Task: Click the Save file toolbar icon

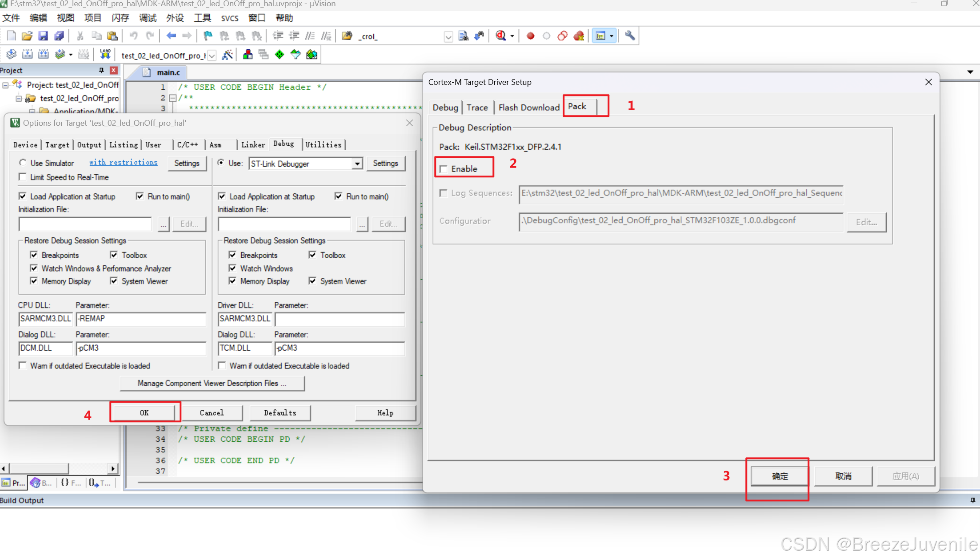Action: [43, 36]
